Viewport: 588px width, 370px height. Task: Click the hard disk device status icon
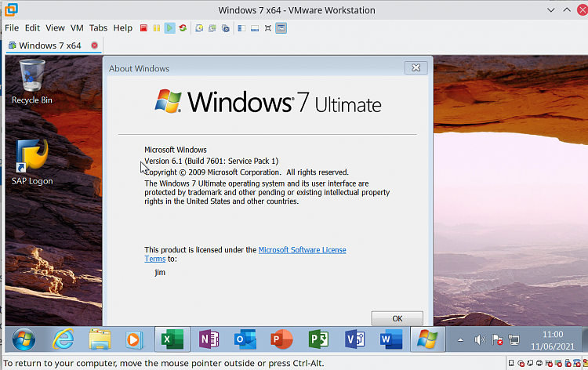click(511, 363)
